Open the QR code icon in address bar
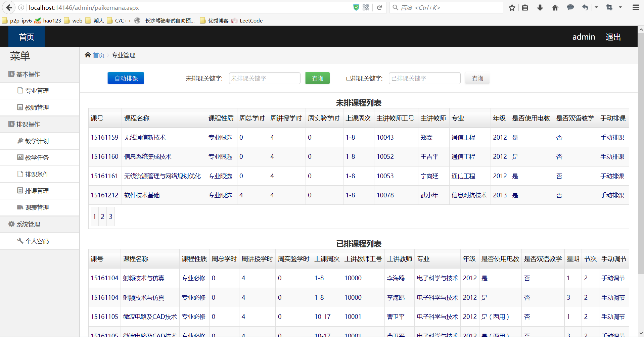 (x=366, y=7)
